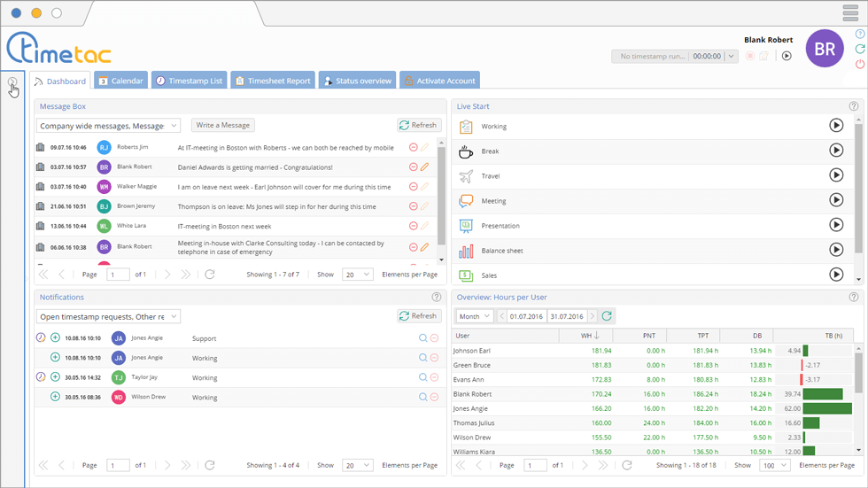Click the Message Box page number field

coord(118,275)
